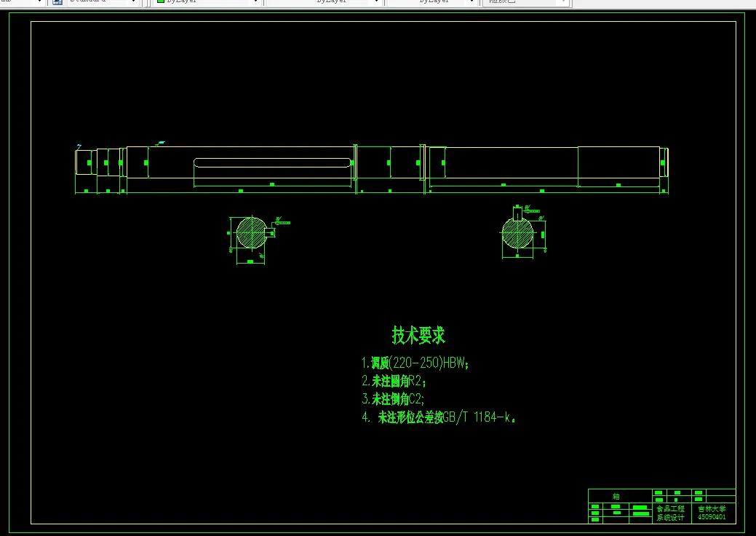Select the 技术要求 heading text
Screen dimensions: 756x536
pyautogui.click(x=418, y=335)
